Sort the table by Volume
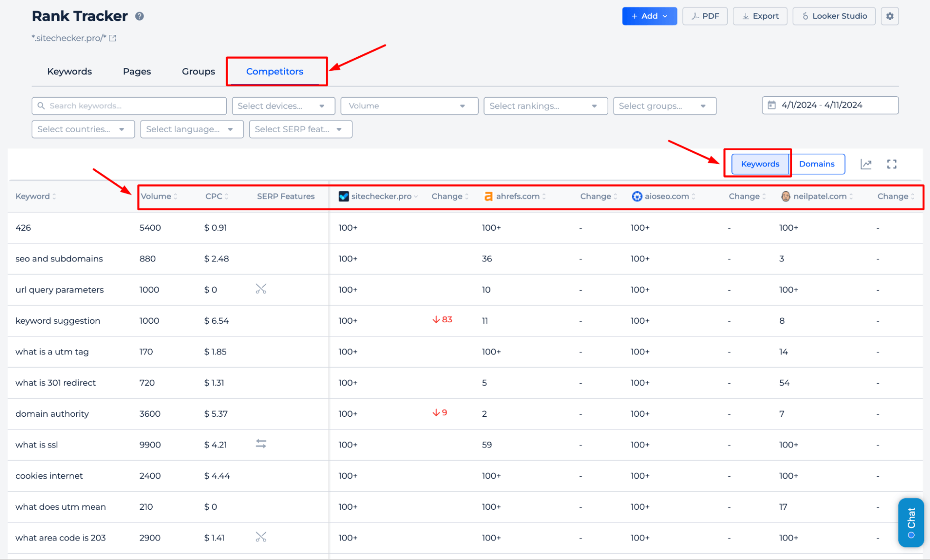Image resolution: width=930 pixels, height=560 pixels. pos(159,196)
